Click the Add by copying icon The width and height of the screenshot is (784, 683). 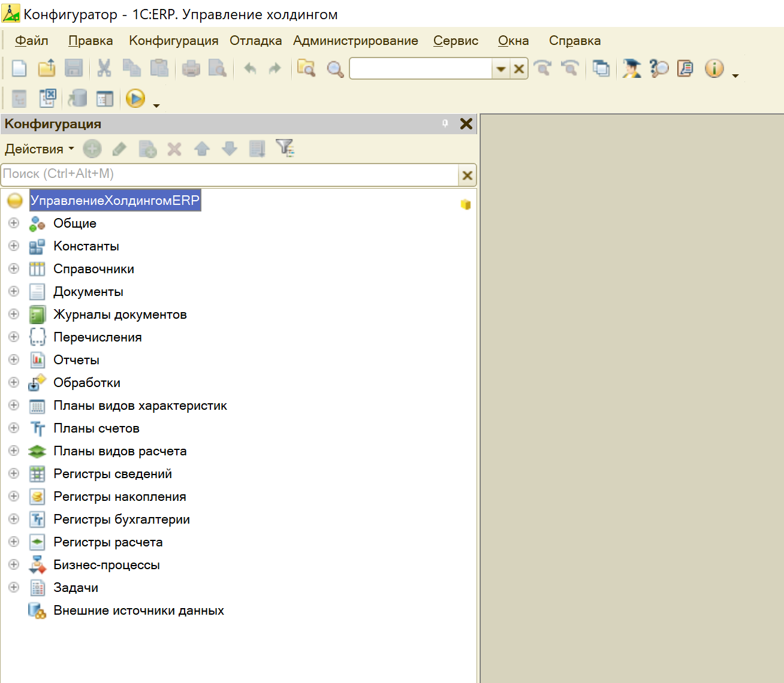point(147,149)
